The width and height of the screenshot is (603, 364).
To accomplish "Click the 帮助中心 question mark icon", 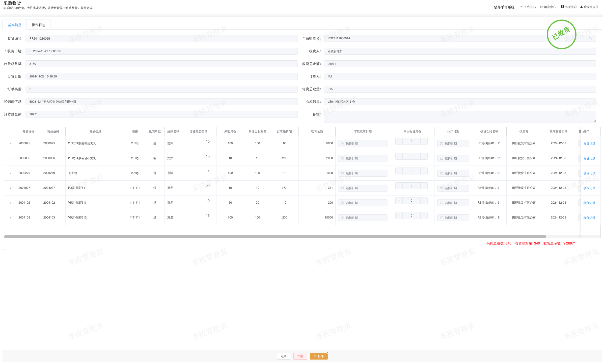I will click(x=563, y=7).
